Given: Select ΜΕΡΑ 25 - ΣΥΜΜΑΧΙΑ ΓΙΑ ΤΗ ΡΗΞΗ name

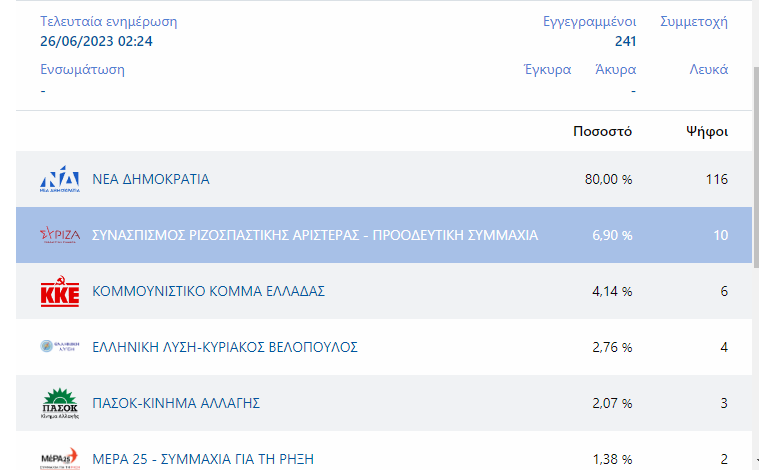Looking at the screenshot, I should click(203, 459).
